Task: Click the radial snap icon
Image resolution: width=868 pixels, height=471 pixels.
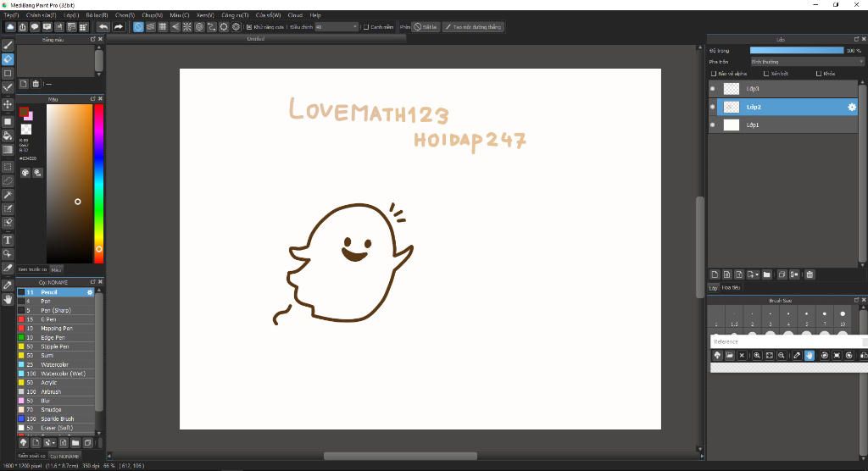Action: [187, 26]
